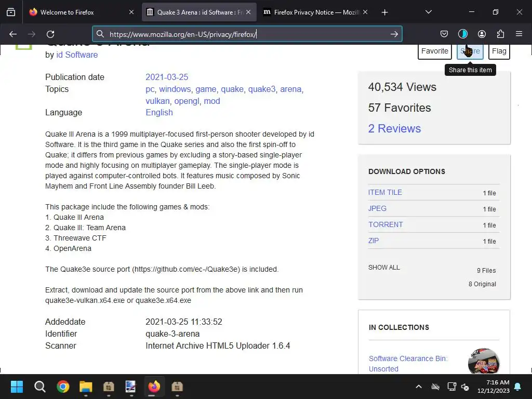Download the ITEM TILE file

(385, 192)
